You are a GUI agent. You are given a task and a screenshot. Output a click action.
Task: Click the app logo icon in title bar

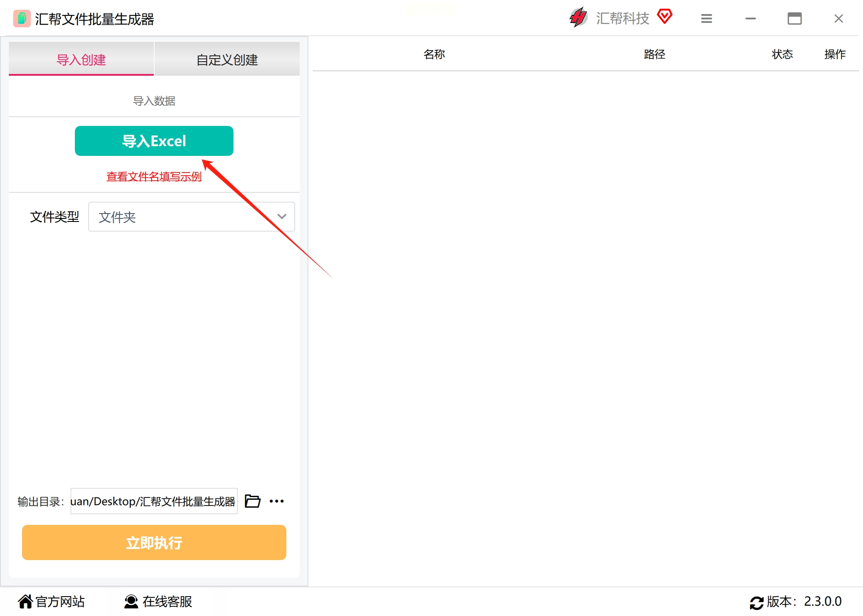click(x=22, y=18)
